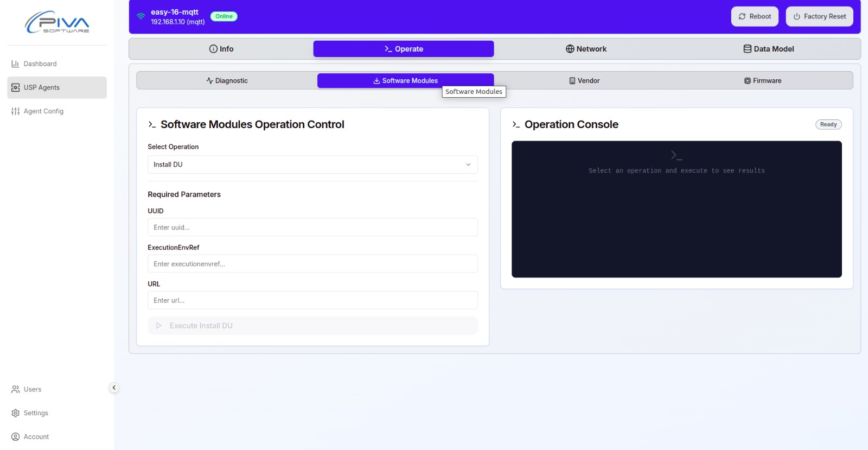Click the wifi status icon

(141, 16)
